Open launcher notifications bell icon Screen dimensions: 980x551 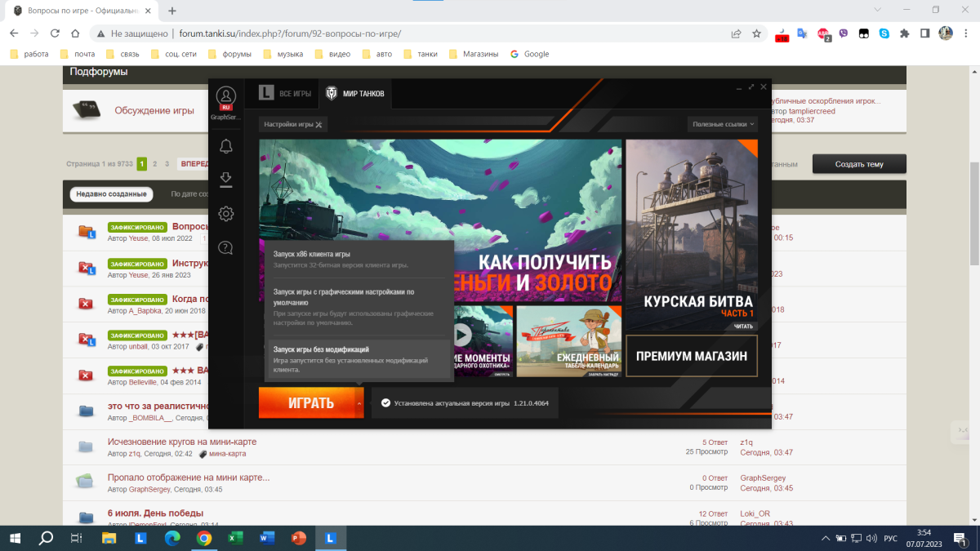tap(226, 146)
